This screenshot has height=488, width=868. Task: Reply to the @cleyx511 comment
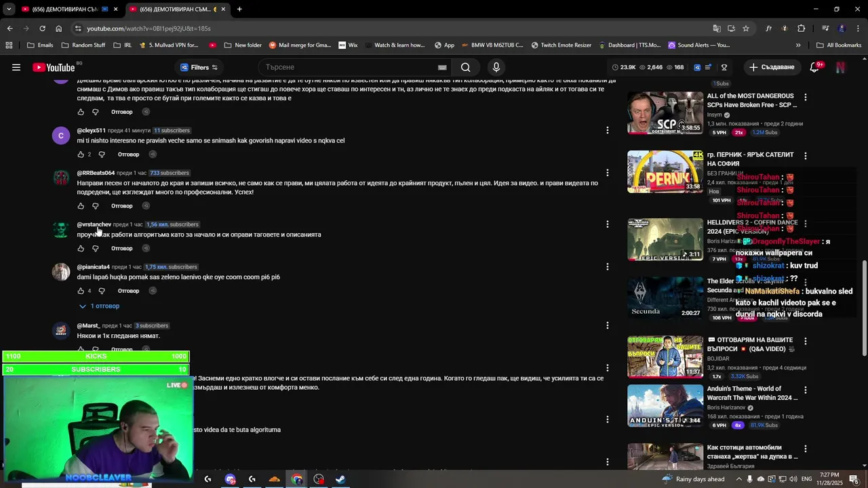[x=128, y=154]
